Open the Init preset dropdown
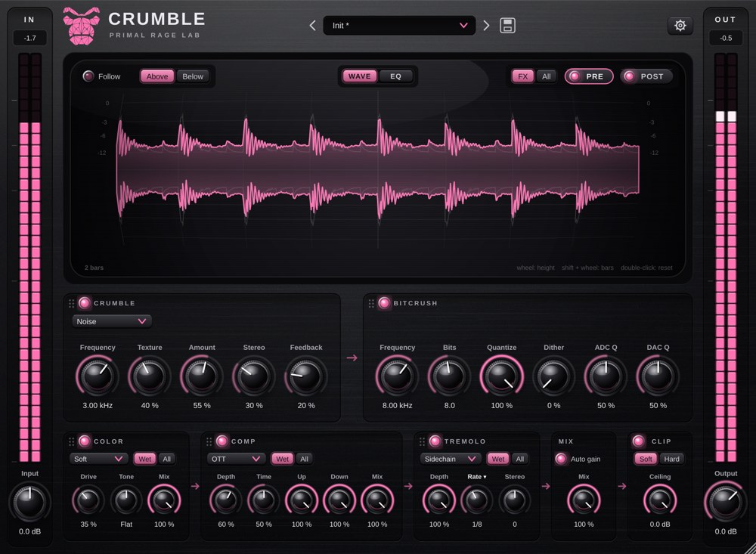Screen dimensions: 756x554 tap(399, 26)
